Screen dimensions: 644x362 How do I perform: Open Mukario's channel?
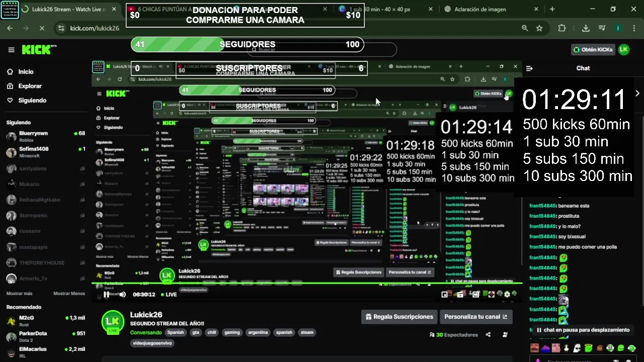pyautogui.click(x=45, y=185)
